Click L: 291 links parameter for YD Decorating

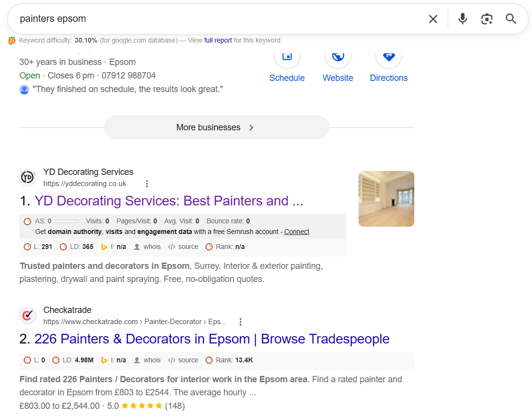[38, 247]
